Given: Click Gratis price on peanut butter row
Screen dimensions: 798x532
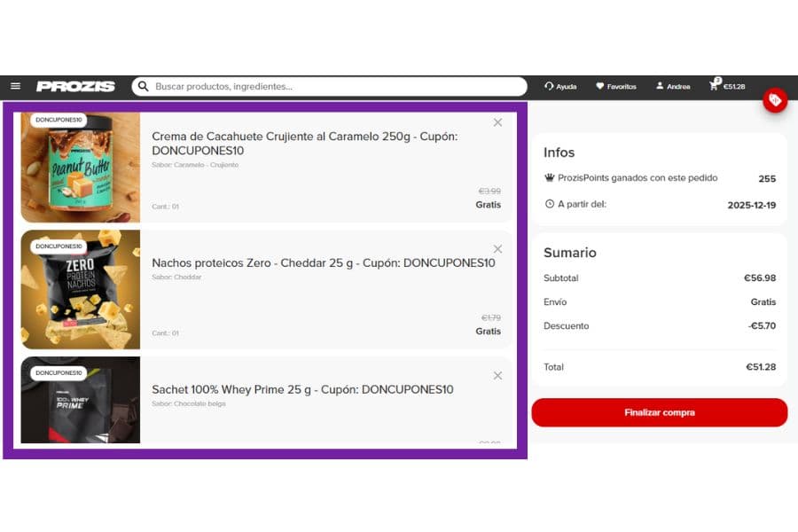Looking at the screenshot, I should tap(488, 205).
